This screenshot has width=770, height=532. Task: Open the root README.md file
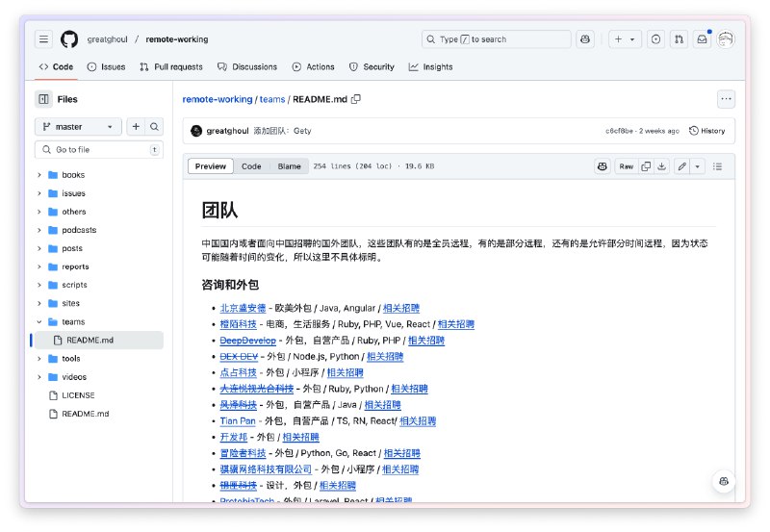[86, 414]
